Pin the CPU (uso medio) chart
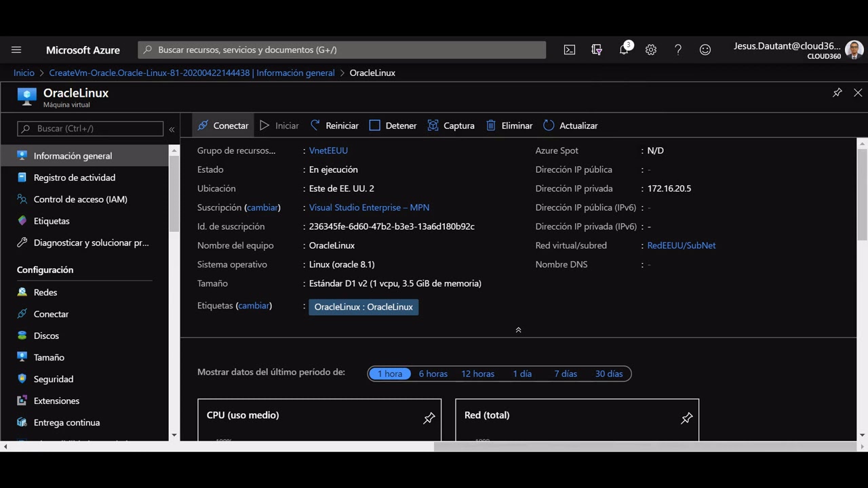Screen dimensions: 868x488 tap(429, 419)
